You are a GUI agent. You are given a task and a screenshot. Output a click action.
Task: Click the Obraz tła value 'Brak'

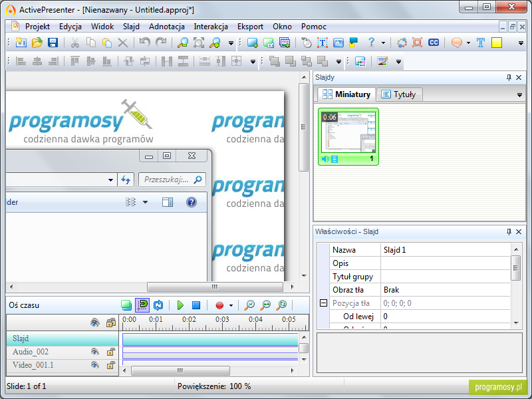coord(446,290)
